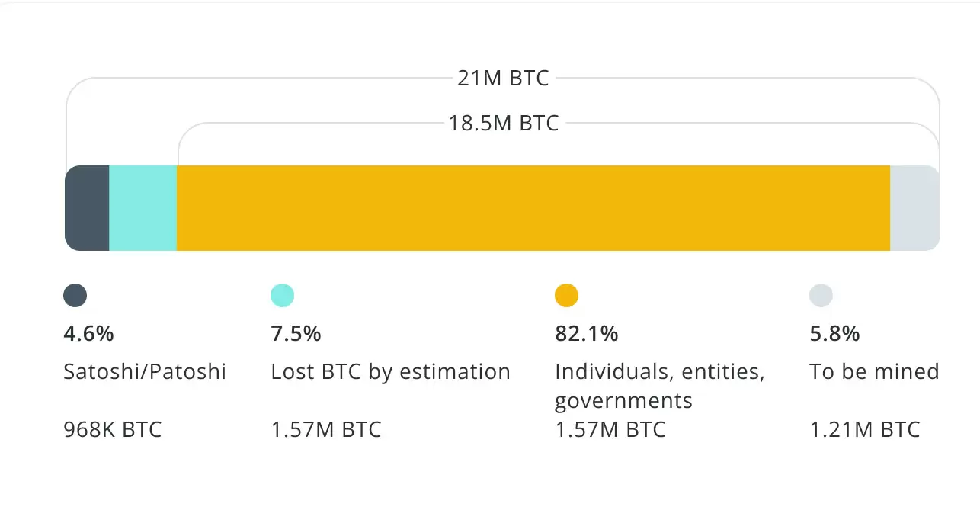The height and width of the screenshot is (507, 980).
Task: Select the dark gray Satoshi bar segment
Action: point(88,208)
